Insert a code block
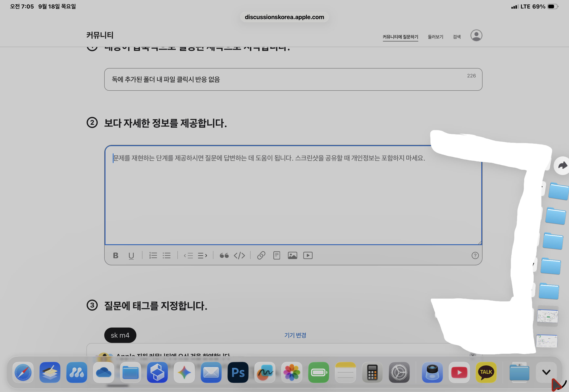This screenshot has height=392, width=569. point(239,255)
